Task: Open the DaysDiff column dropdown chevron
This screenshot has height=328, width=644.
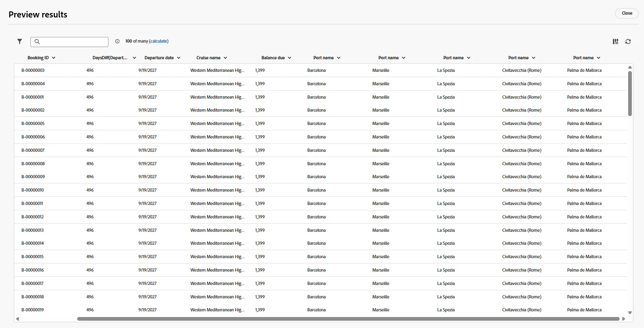Action: 134,58
